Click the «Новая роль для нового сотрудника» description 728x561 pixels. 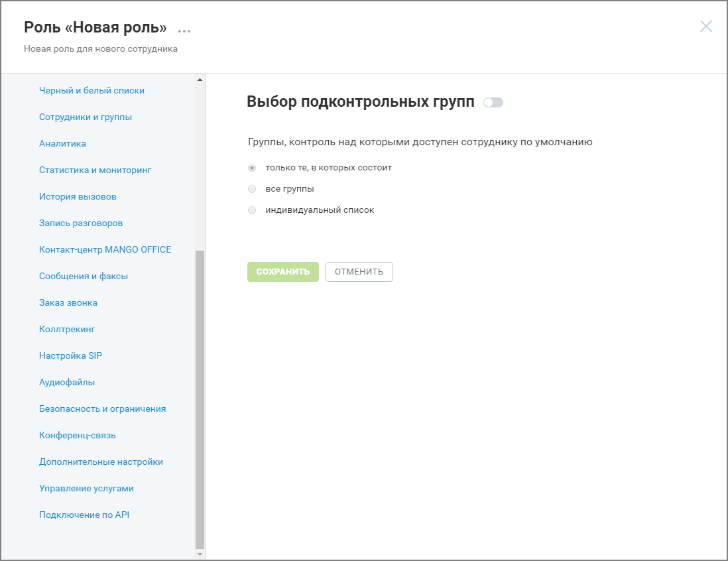pyautogui.click(x=101, y=49)
